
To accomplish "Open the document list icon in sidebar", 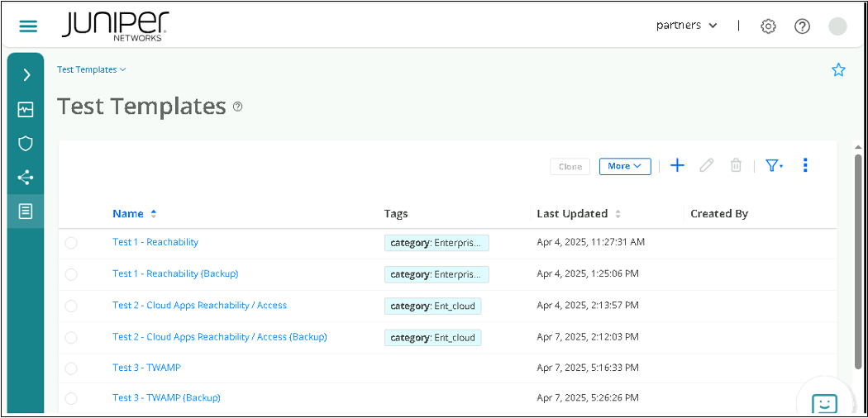I will click(26, 211).
